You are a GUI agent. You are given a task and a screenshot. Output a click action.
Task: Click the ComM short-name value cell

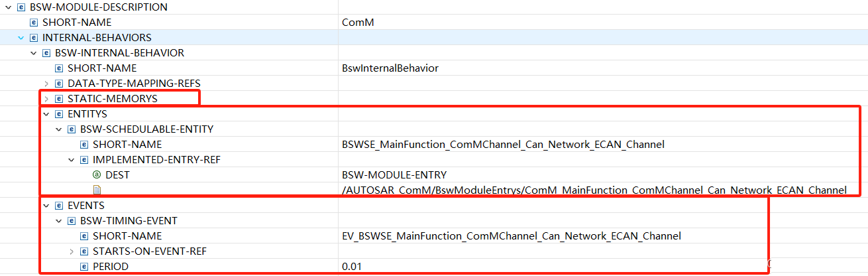[x=603, y=23]
